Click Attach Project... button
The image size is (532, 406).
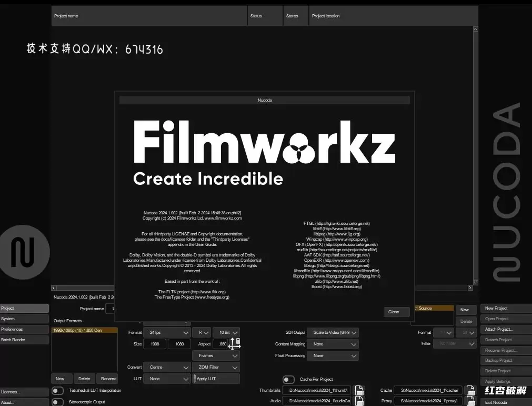(506, 329)
